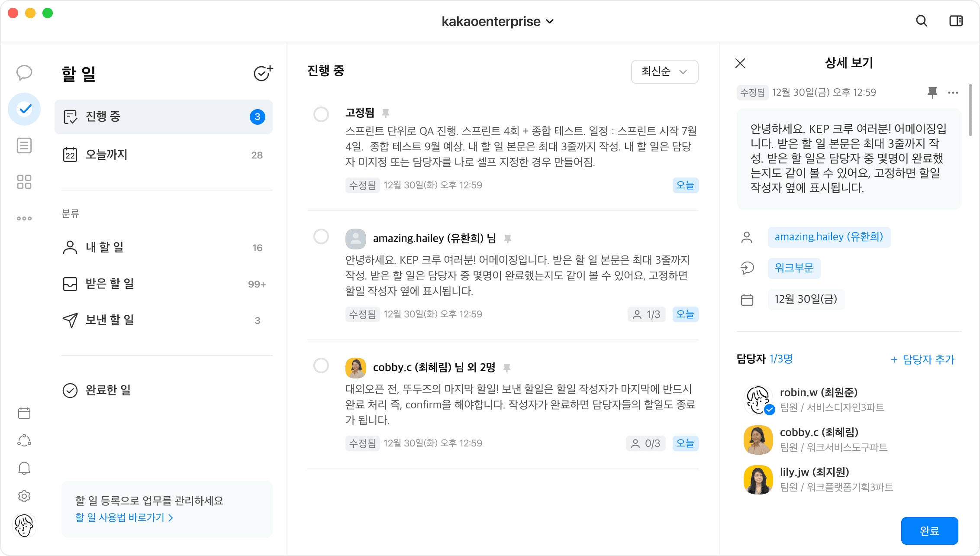Open 내 할 일 category
This screenshot has width=980, height=556.
coord(164,247)
